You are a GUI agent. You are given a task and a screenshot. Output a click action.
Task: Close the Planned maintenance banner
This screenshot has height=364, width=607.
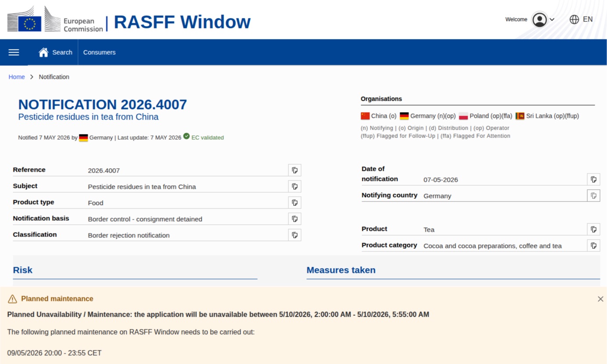coord(600,299)
